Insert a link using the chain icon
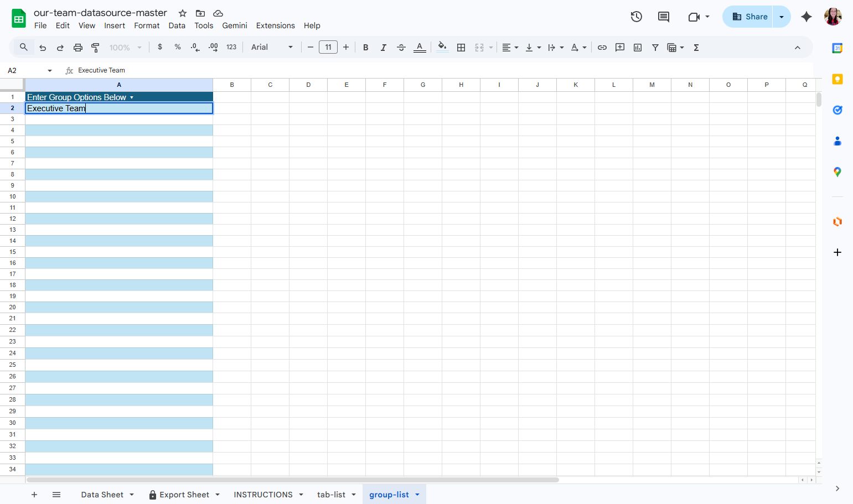The image size is (853, 504). pyautogui.click(x=602, y=48)
